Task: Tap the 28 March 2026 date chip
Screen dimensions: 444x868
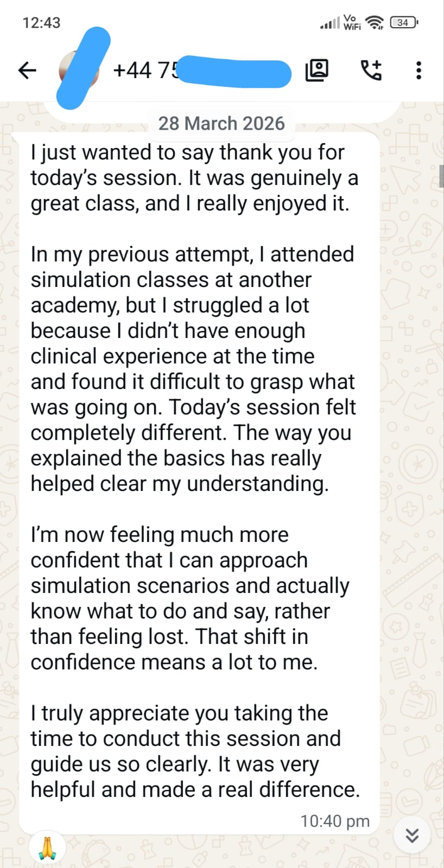Action: pos(221,123)
